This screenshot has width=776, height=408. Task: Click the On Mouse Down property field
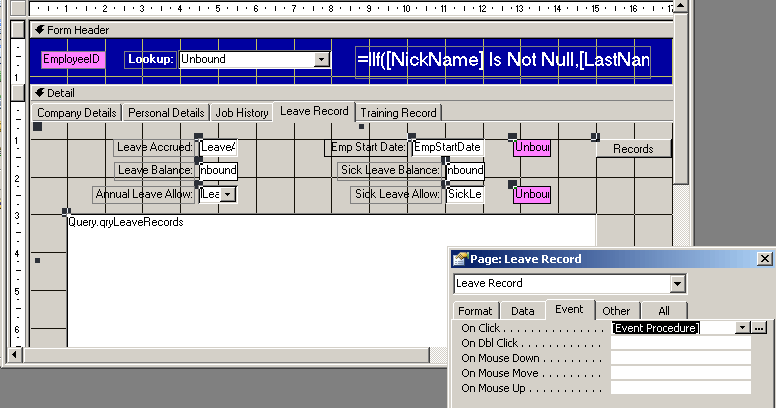coord(681,358)
